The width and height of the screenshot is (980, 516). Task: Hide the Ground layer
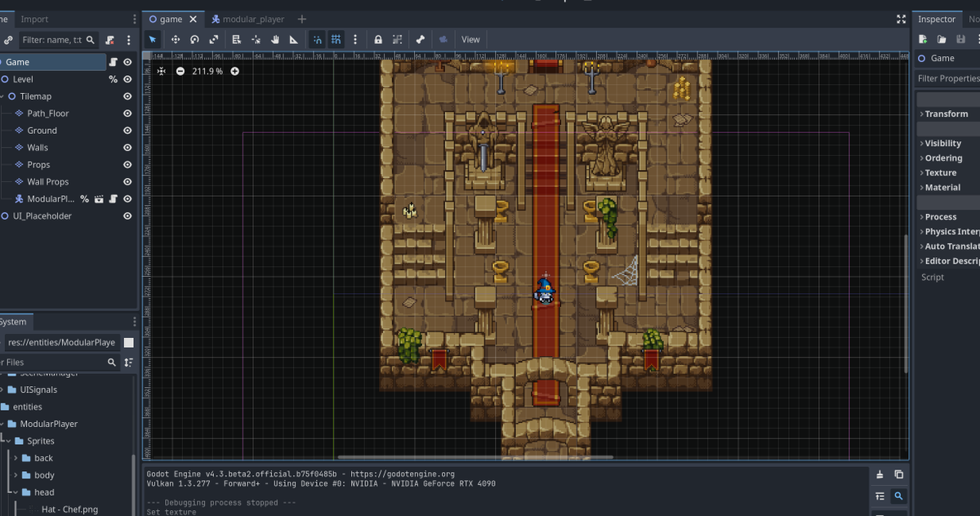pos(127,131)
